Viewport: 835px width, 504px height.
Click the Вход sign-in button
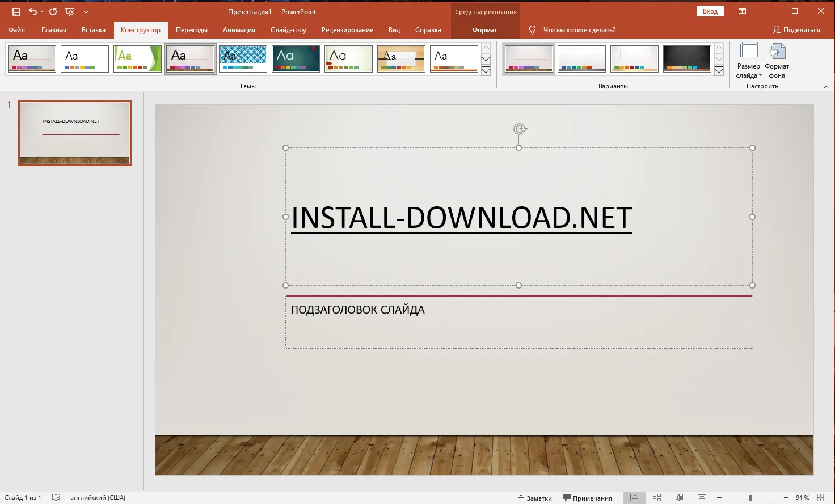tap(710, 11)
